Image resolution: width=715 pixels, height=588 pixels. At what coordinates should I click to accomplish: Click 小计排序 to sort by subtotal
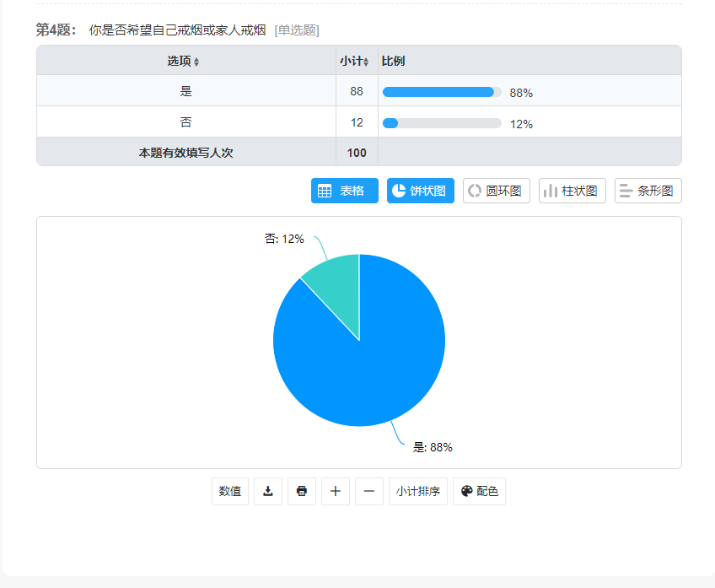(x=418, y=491)
